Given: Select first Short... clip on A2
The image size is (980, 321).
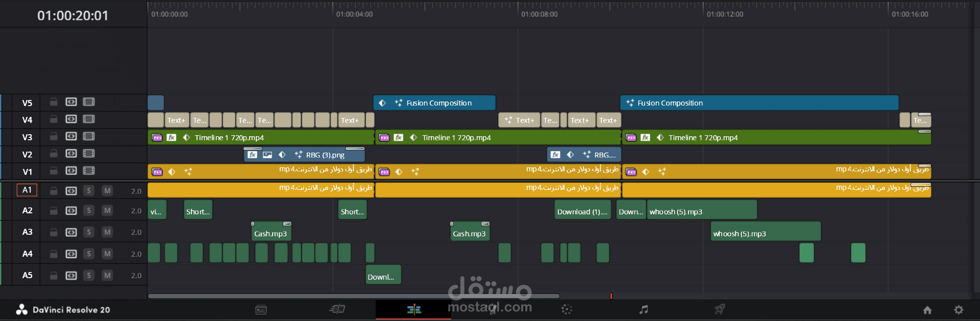Looking at the screenshot, I should click(198, 210).
